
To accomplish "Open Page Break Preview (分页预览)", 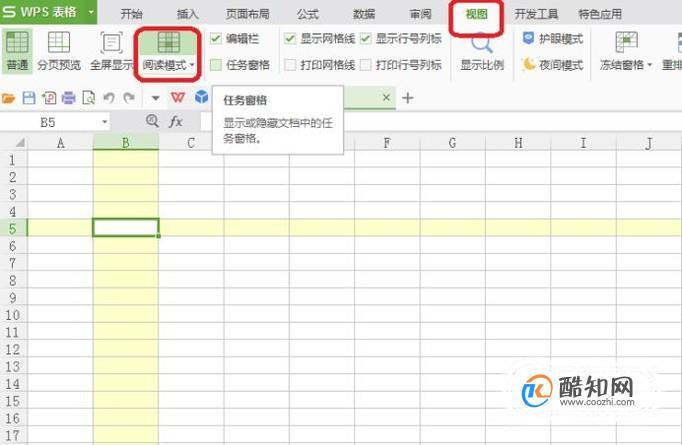I will [x=59, y=51].
